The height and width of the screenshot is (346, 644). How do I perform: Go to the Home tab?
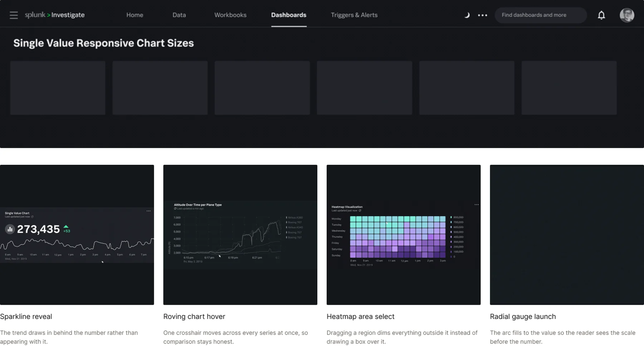[x=135, y=15]
